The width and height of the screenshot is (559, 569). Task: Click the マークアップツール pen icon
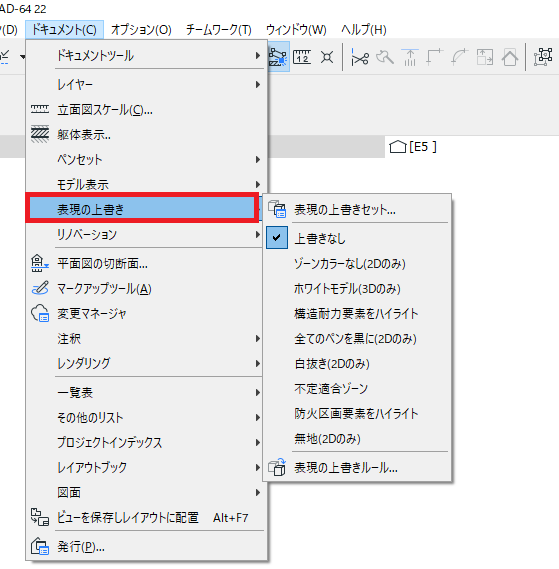tap(40, 288)
